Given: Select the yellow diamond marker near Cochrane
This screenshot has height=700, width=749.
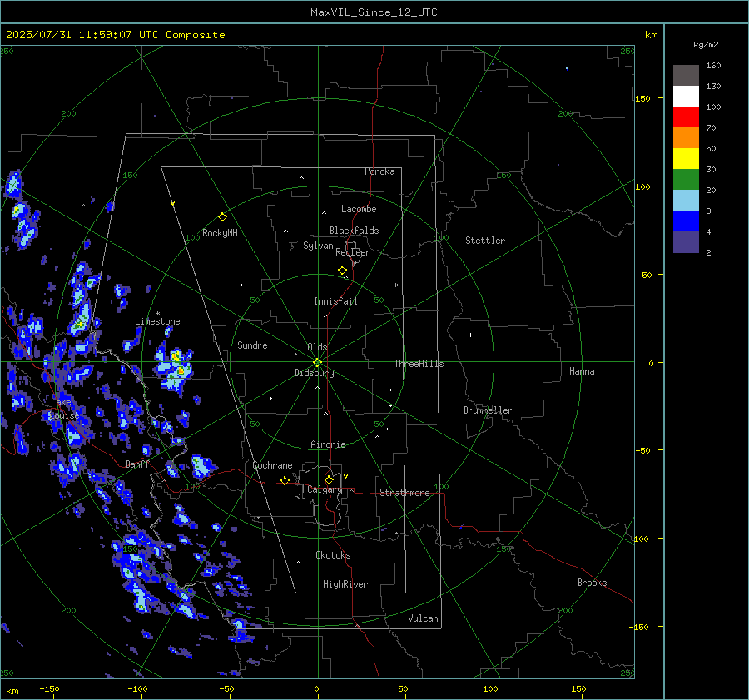Looking at the screenshot, I should (285, 481).
